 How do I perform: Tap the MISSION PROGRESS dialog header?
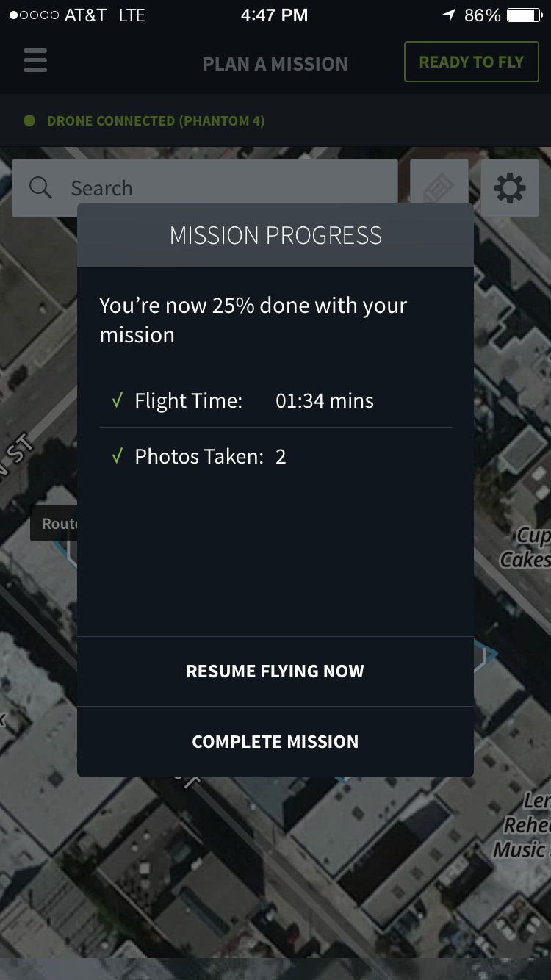point(275,235)
